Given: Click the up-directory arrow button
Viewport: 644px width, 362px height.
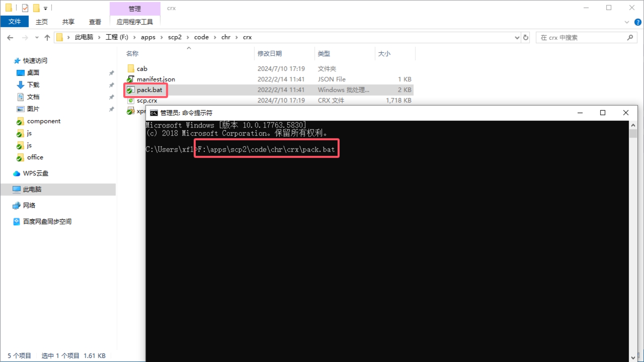Looking at the screenshot, I should tap(47, 37).
